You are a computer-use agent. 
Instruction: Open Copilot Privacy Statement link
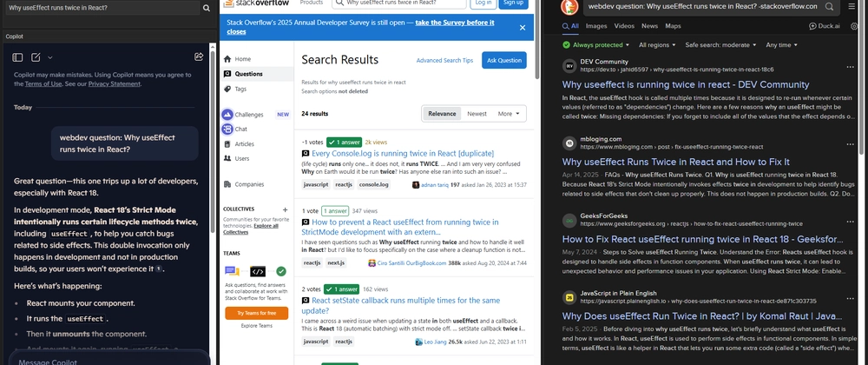114,83
